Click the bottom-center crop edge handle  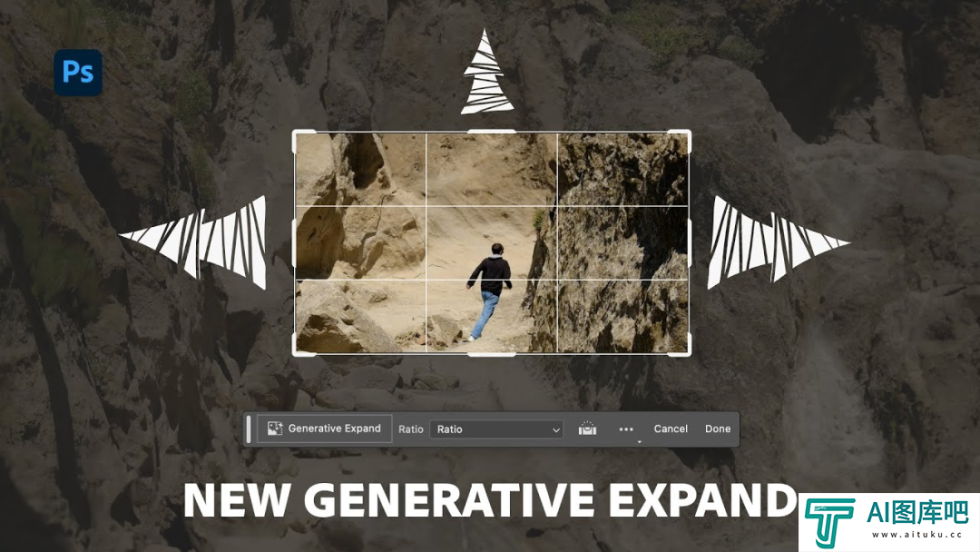pyautogui.click(x=492, y=354)
